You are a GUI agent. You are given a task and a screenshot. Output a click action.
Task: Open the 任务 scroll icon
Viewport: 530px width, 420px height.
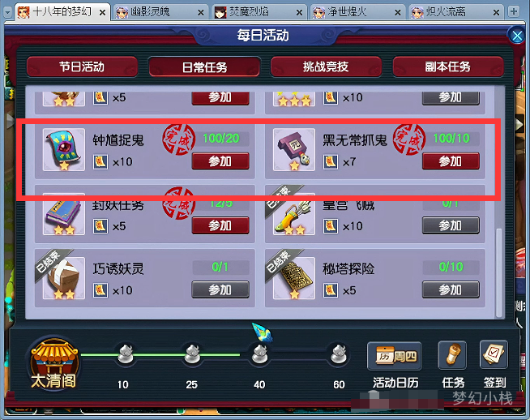point(452,355)
